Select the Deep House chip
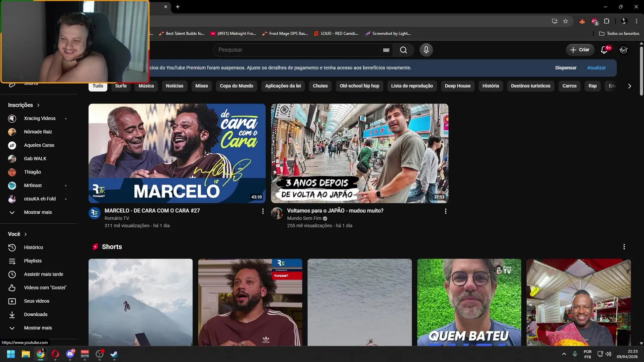The image size is (644, 362). [x=457, y=86]
